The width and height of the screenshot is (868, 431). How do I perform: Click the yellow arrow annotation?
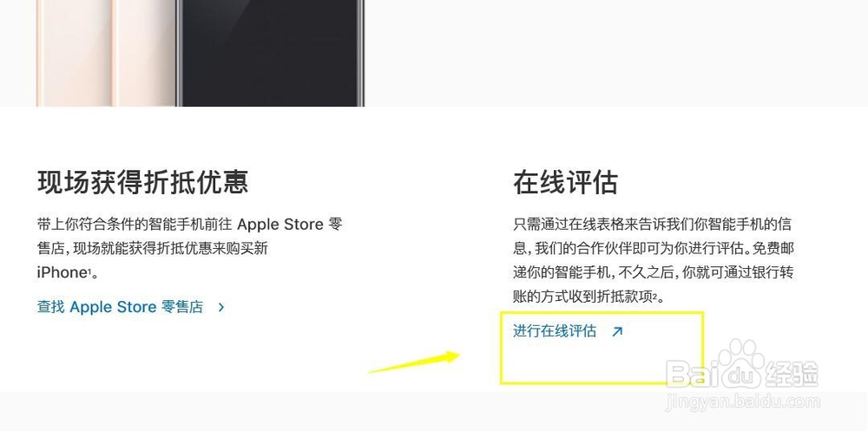(414, 362)
